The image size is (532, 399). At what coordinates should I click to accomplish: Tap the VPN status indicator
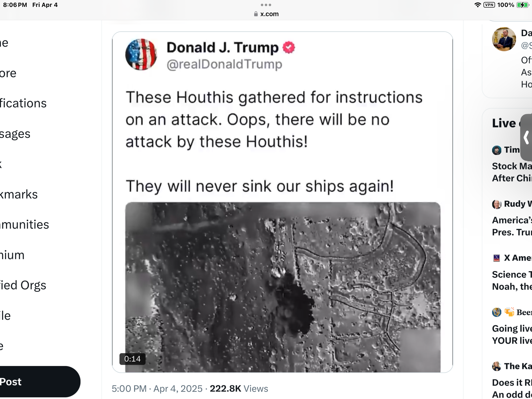(x=489, y=5)
